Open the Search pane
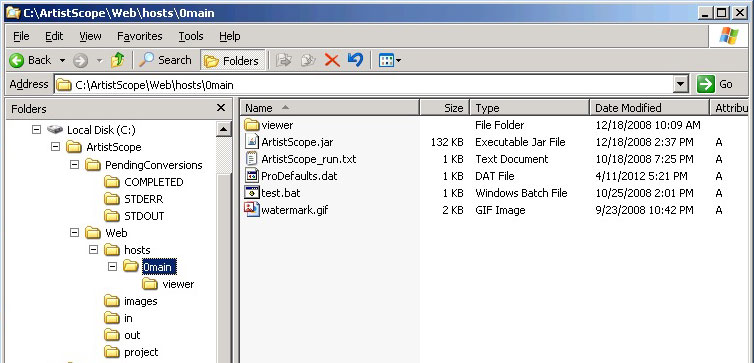The height and width of the screenshot is (363, 754). 165,60
